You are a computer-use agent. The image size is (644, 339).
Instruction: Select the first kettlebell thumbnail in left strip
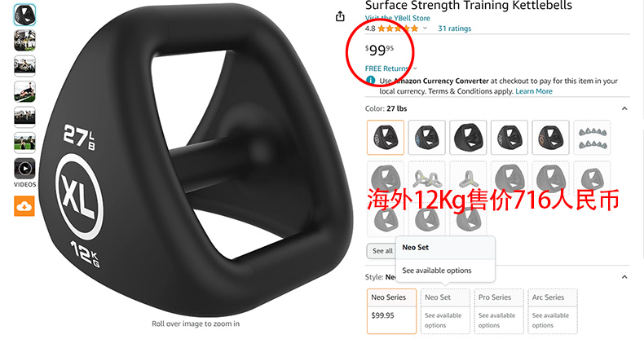[24, 15]
